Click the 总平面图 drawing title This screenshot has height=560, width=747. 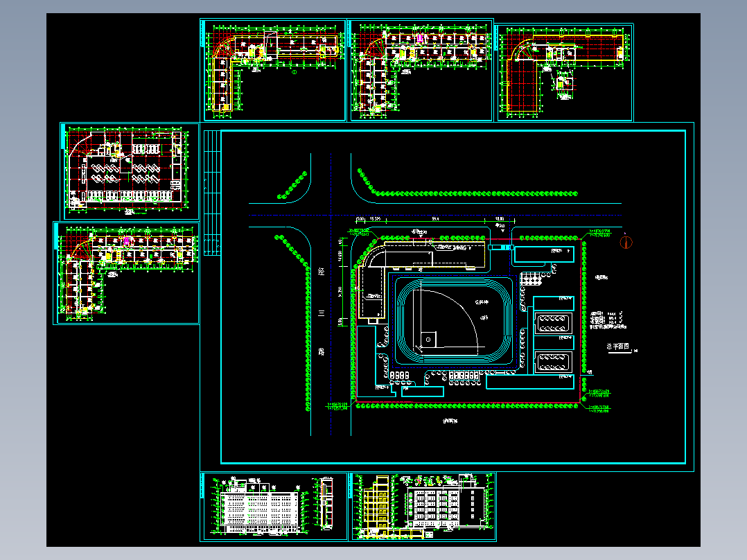(618, 347)
